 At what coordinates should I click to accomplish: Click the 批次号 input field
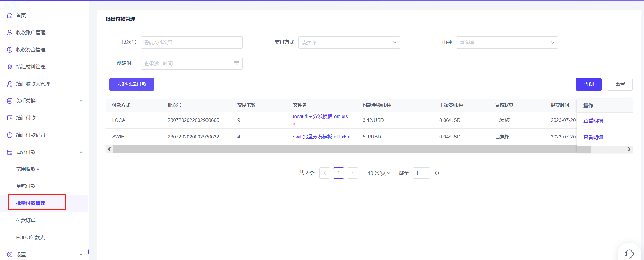[191, 43]
